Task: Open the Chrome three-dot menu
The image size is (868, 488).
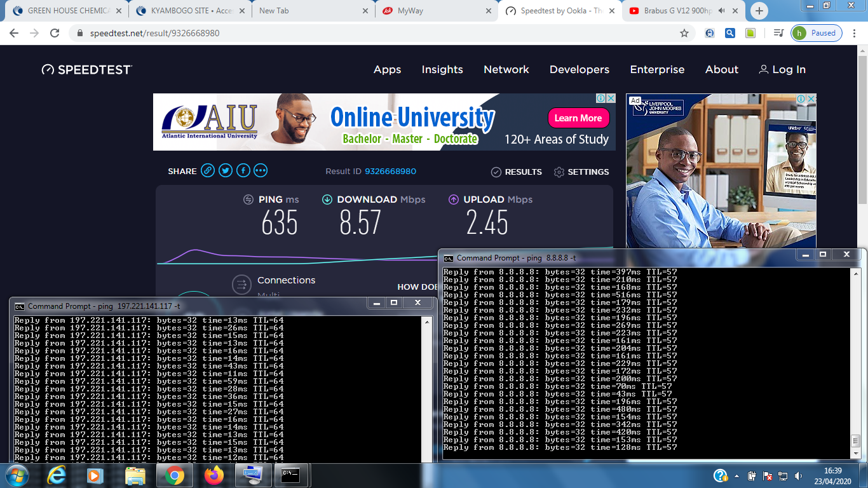Action: point(855,33)
